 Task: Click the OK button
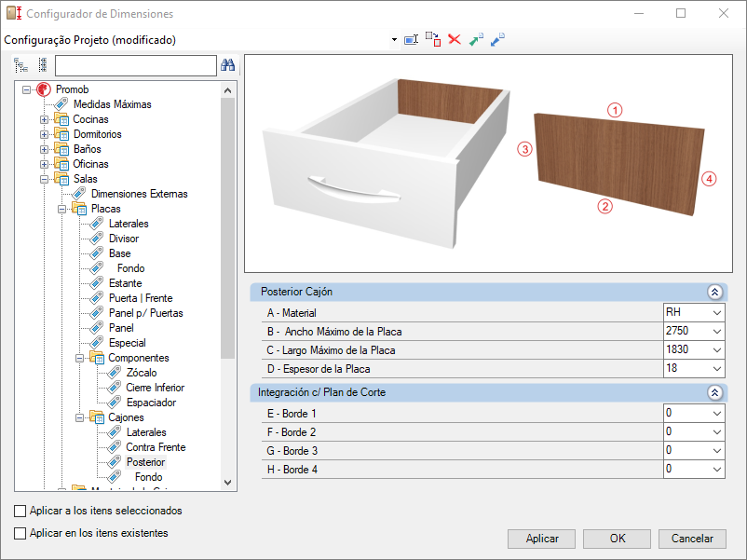(617, 539)
